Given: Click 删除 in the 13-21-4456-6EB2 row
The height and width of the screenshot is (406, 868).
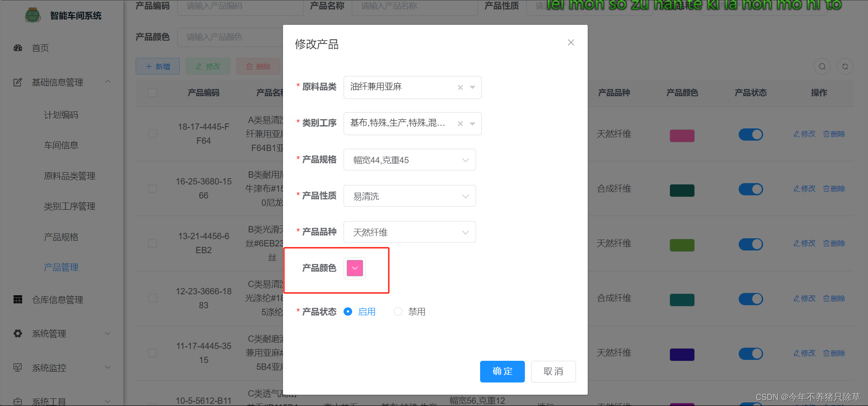Looking at the screenshot, I should point(834,243).
